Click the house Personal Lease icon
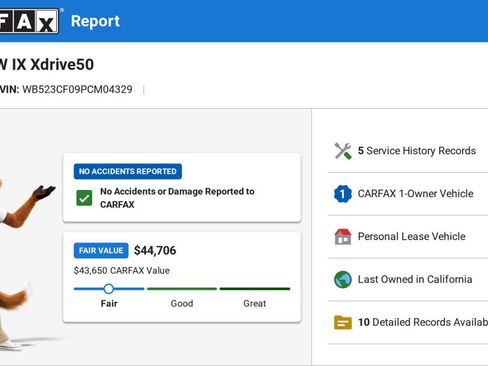488x366 pixels. coord(343,237)
